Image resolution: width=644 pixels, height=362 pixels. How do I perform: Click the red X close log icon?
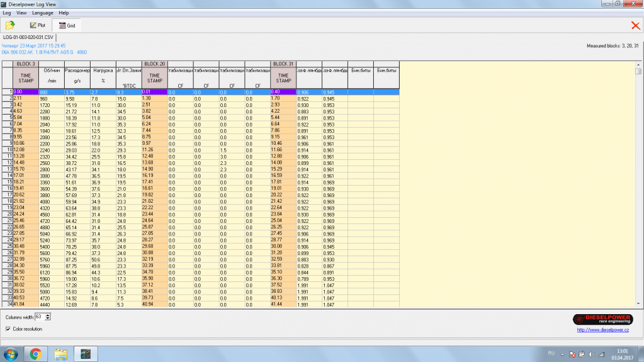tap(635, 25)
